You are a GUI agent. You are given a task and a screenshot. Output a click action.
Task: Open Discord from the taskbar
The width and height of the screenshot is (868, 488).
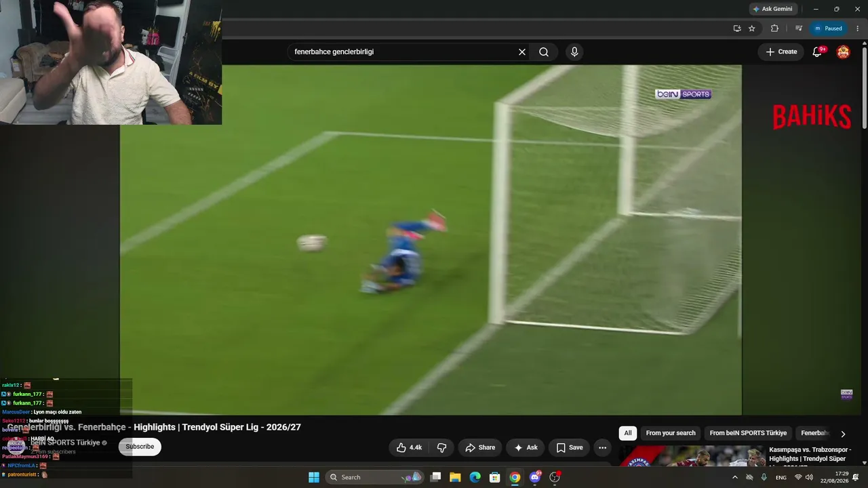pyautogui.click(x=535, y=477)
